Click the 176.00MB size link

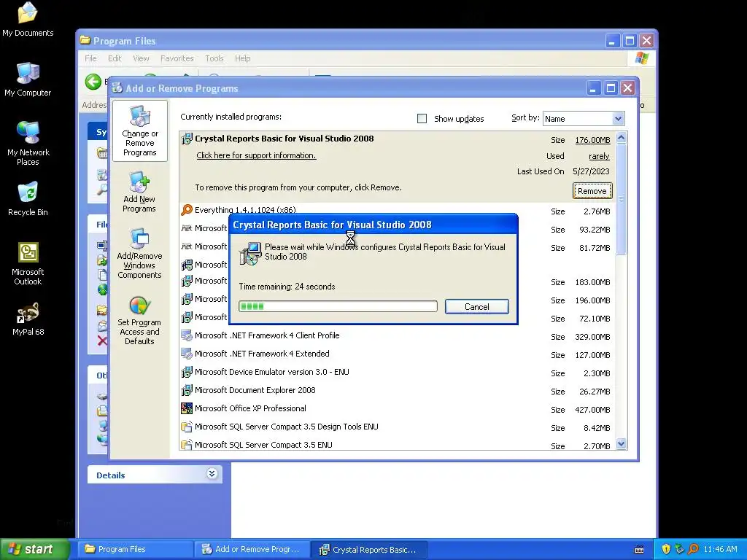592,140
